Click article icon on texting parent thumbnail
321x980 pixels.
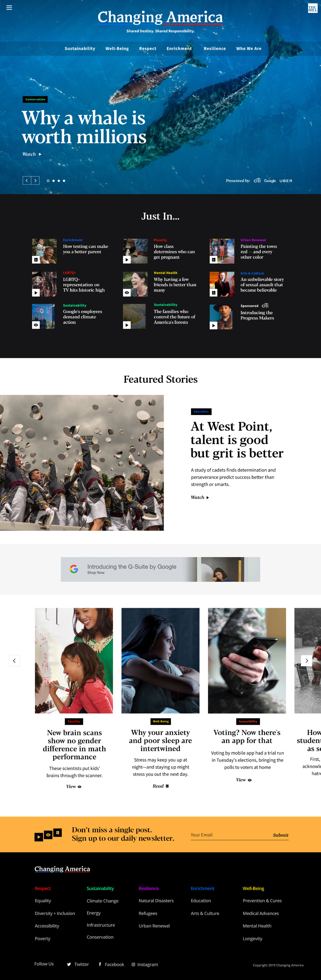[x=36, y=260]
